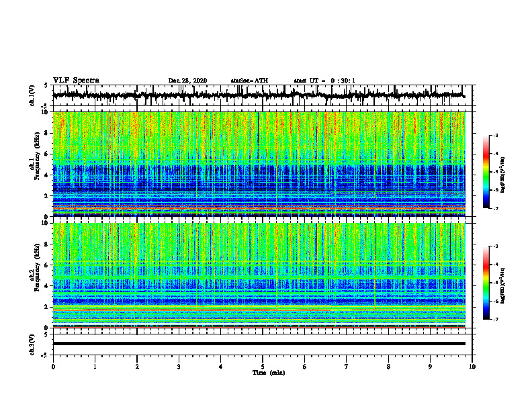Click time axis tick label "2"

(137, 367)
